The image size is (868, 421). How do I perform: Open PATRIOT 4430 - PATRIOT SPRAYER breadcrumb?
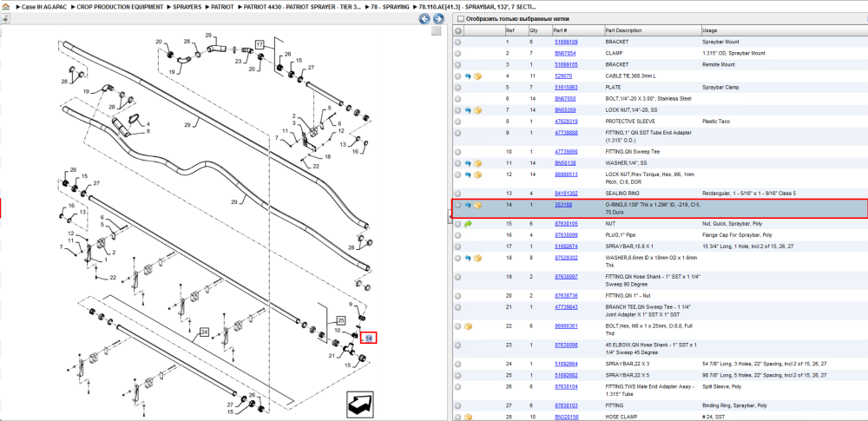(303, 7)
